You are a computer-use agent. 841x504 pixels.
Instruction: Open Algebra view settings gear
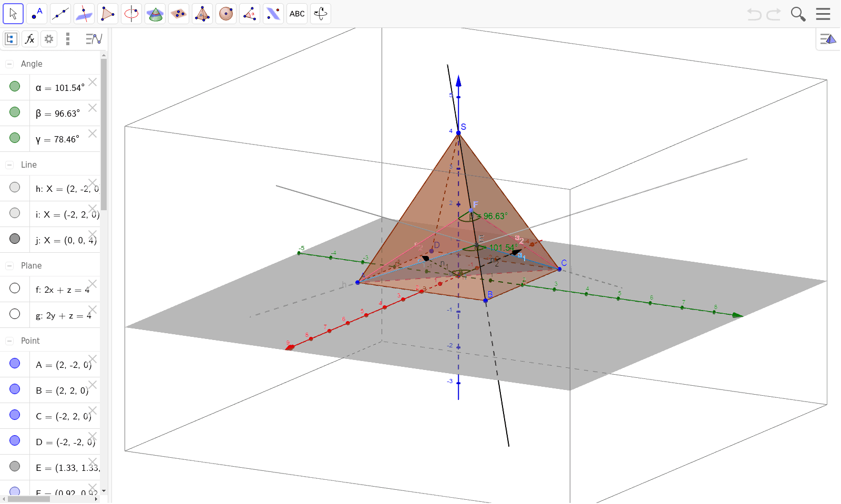tap(49, 39)
